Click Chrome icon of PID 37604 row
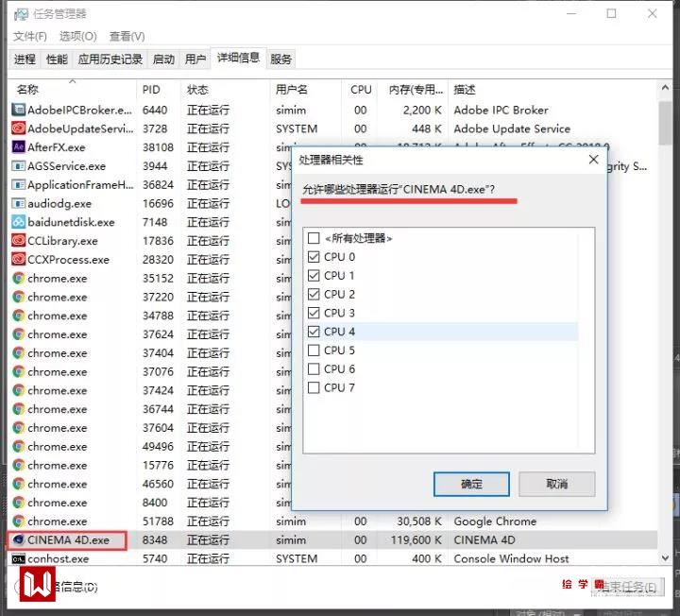The width and height of the screenshot is (680, 616). pyautogui.click(x=18, y=428)
